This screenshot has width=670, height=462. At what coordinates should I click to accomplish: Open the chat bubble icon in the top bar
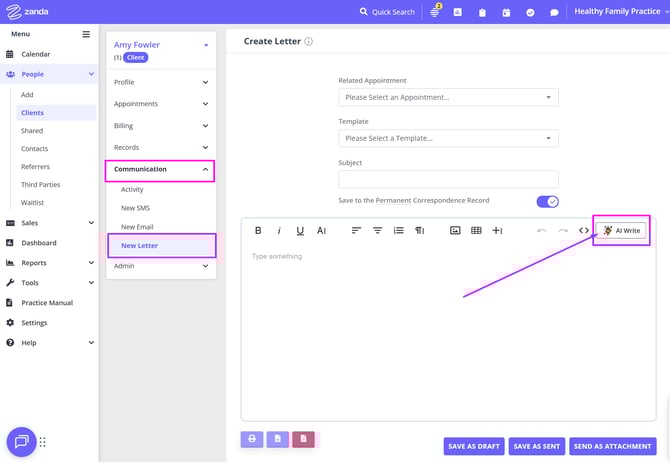(x=554, y=12)
